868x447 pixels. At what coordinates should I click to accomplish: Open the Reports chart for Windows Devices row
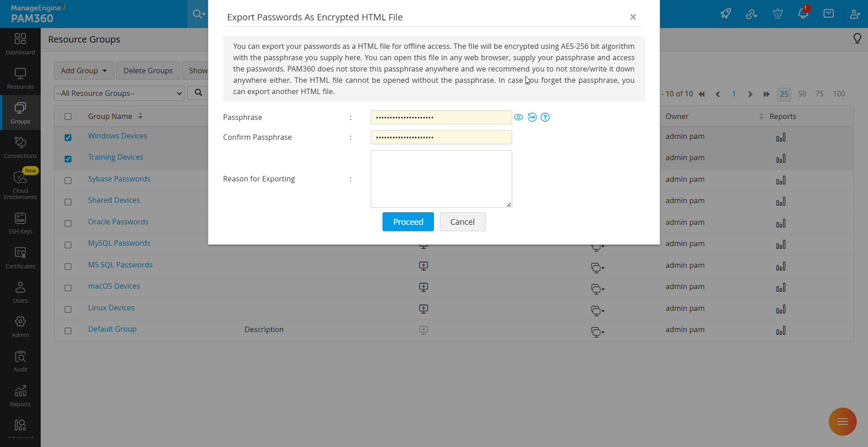tap(781, 137)
